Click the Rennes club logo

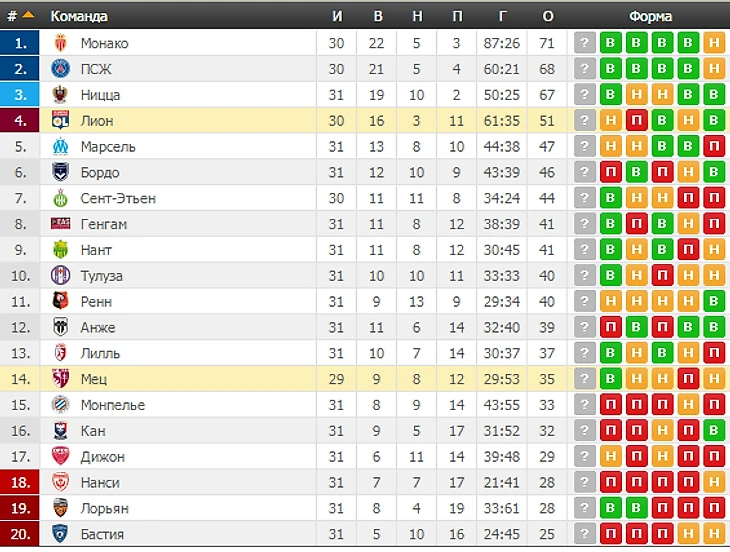pos(60,301)
